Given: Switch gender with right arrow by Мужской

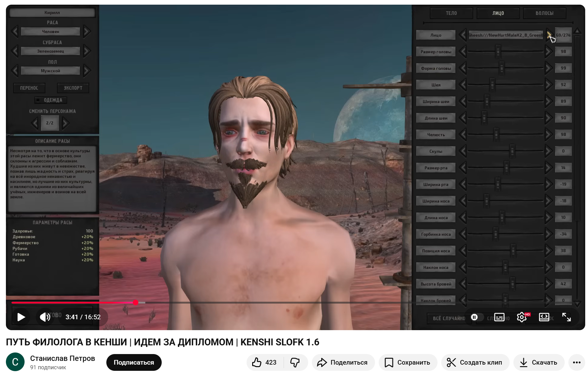Looking at the screenshot, I should 87,71.
